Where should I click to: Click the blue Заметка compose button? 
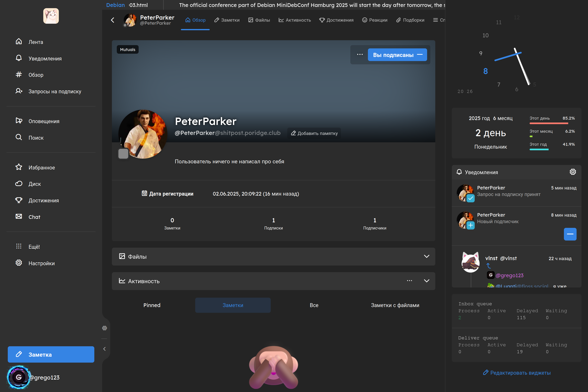tap(51, 354)
